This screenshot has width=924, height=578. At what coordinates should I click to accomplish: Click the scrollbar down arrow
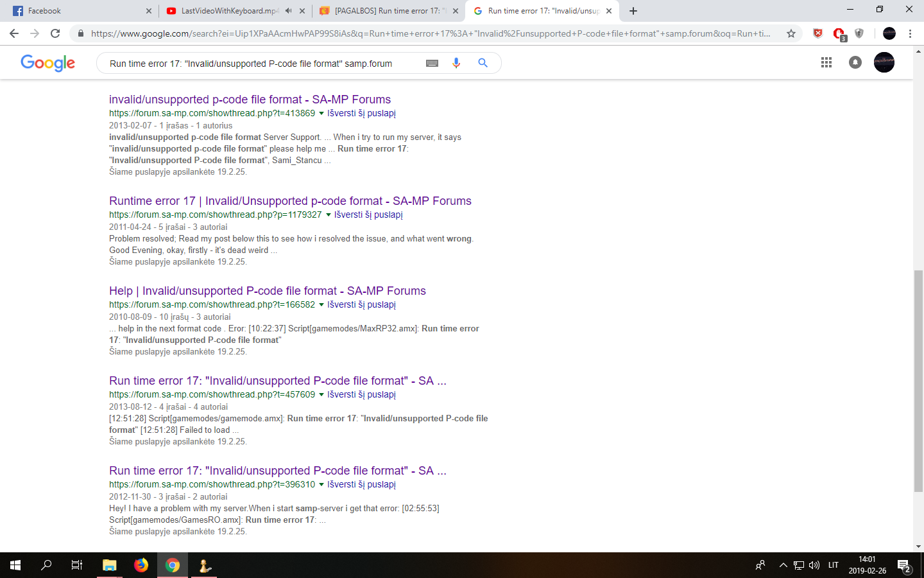(918, 547)
